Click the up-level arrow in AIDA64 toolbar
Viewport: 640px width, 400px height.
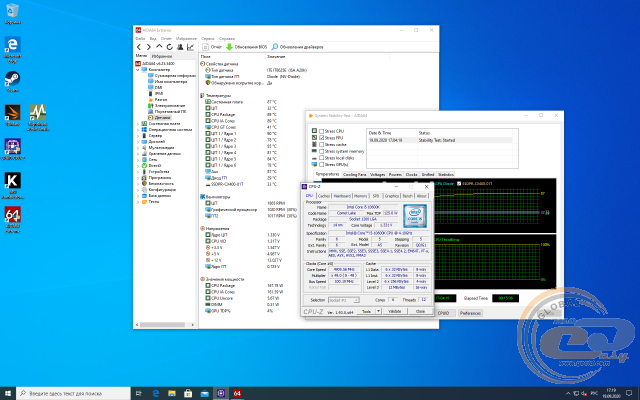159,47
